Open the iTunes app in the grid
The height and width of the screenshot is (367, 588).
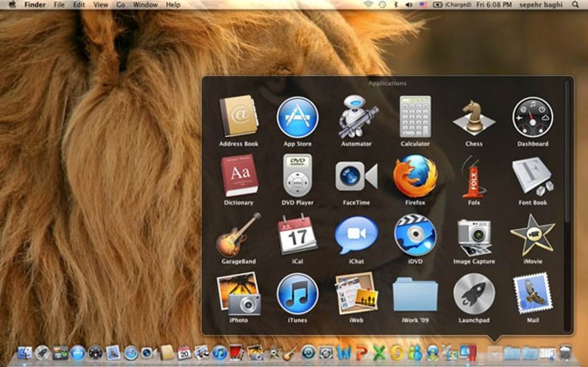coord(297,294)
